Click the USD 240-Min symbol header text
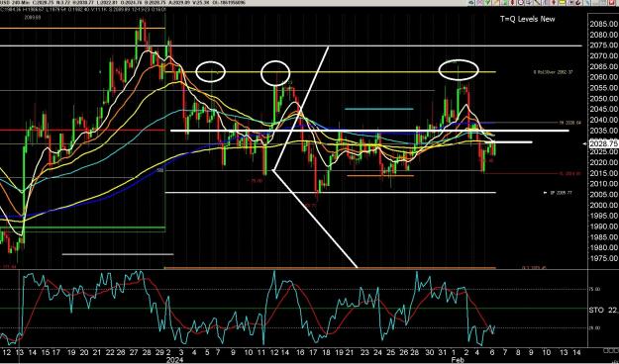 (x=16, y=2)
